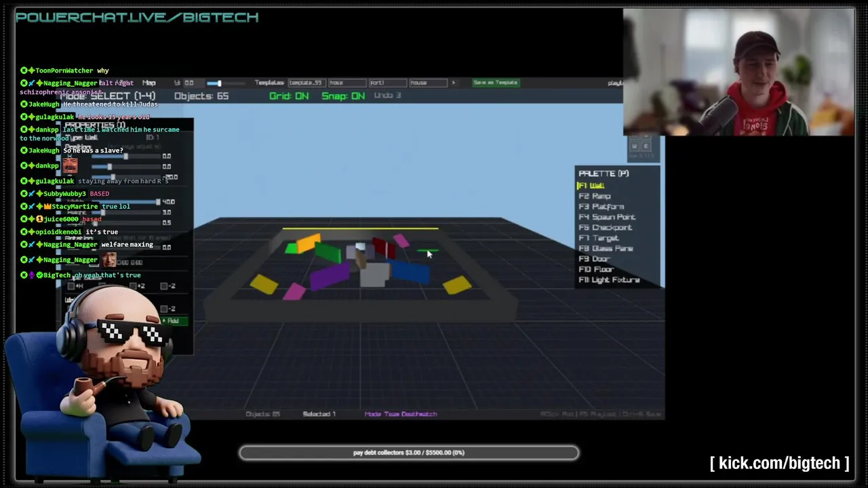Click the webcam feed of the streamer

pos(738,72)
